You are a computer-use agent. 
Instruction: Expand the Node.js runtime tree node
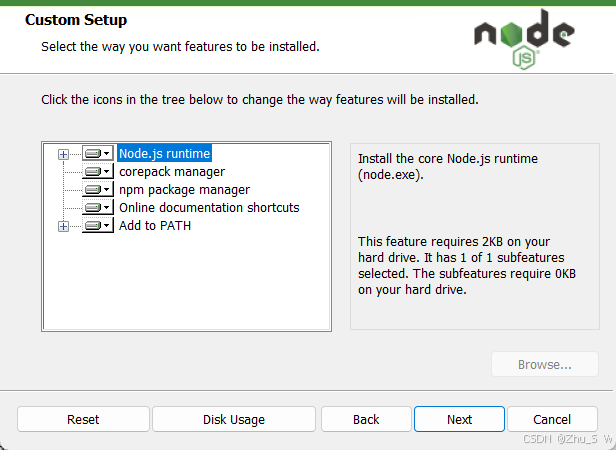pyautogui.click(x=63, y=154)
